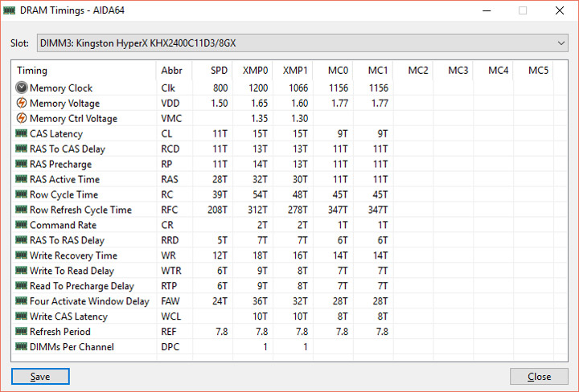Screen dimensions: 579x392
Task: Click the Timing column header
Action: tap(32, 71)
